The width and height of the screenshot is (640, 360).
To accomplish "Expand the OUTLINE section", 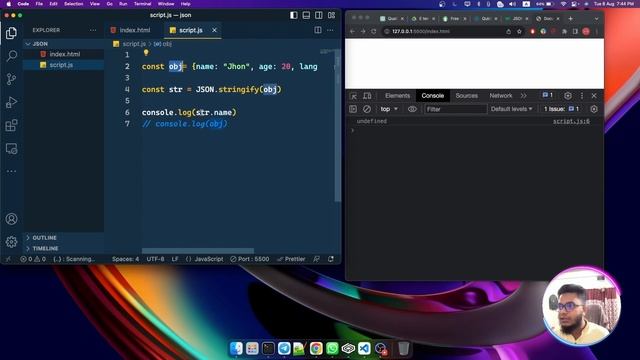I will point(63,238).
